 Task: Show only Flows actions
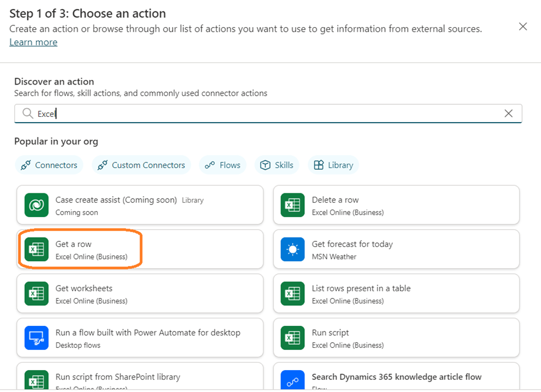pyautogui.click(x=223, y=165)
